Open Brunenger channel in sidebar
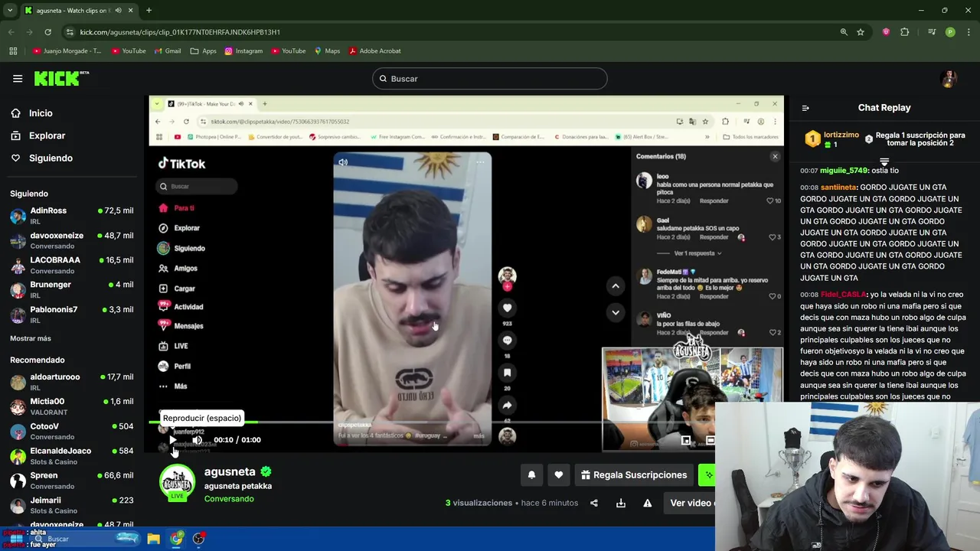The image size is (980, 551). (71, 290)
